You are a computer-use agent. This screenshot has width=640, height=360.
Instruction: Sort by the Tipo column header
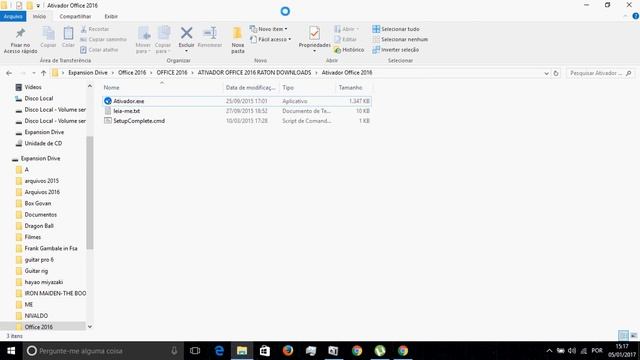[307, 87]
